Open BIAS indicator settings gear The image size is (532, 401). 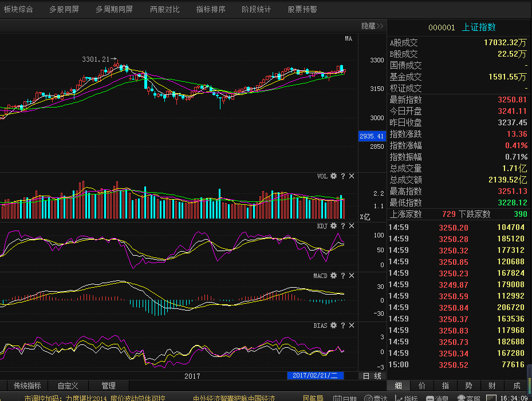[333, 325]
